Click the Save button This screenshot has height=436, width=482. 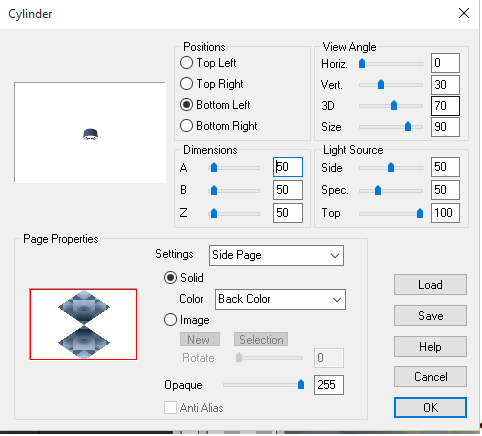430,315
